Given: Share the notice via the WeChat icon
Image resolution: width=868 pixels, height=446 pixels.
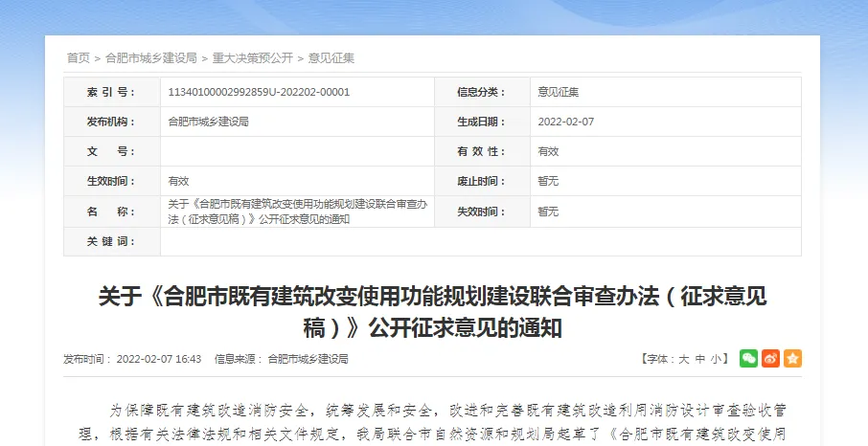Looking at the screenshot, I should (x=747, y=359).
